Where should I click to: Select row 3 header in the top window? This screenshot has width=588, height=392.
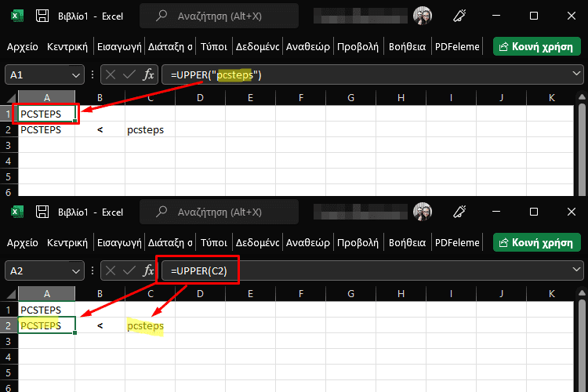(9, 146)
